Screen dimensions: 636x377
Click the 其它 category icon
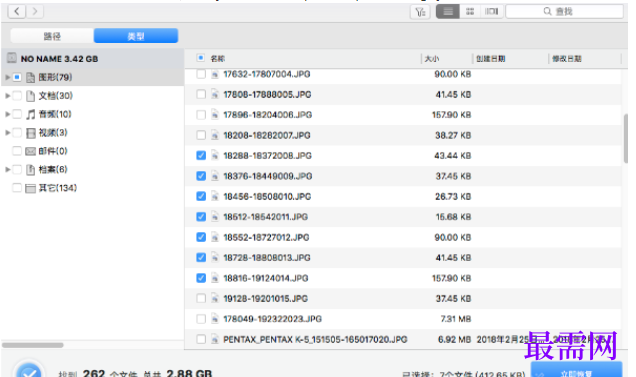click(30, 188)
